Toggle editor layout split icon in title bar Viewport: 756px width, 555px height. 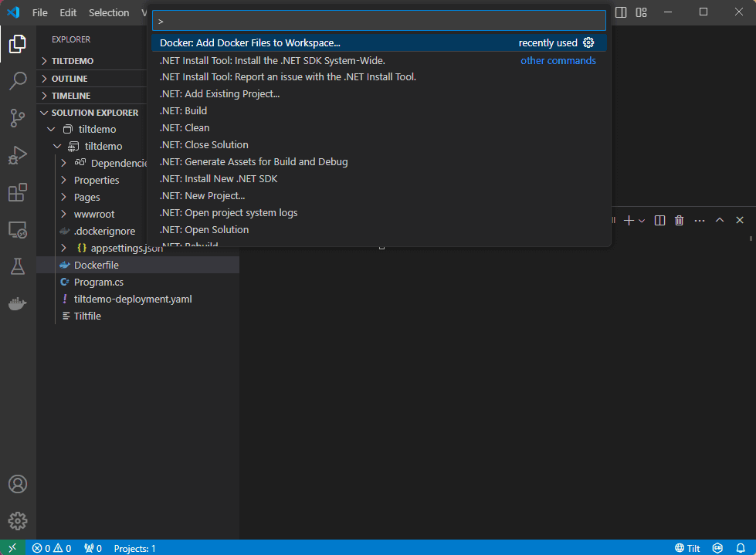(621, 12)
